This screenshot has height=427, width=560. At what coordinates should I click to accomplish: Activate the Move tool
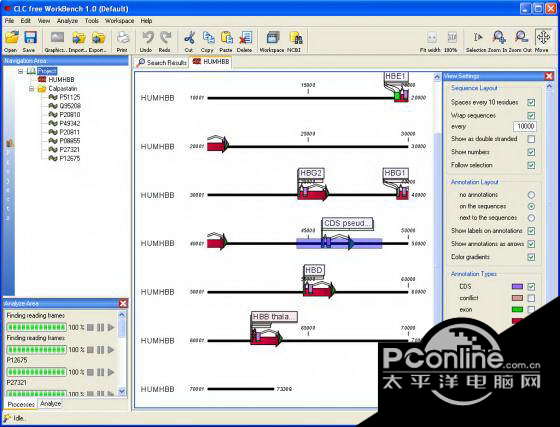click(x=542, y=37)
